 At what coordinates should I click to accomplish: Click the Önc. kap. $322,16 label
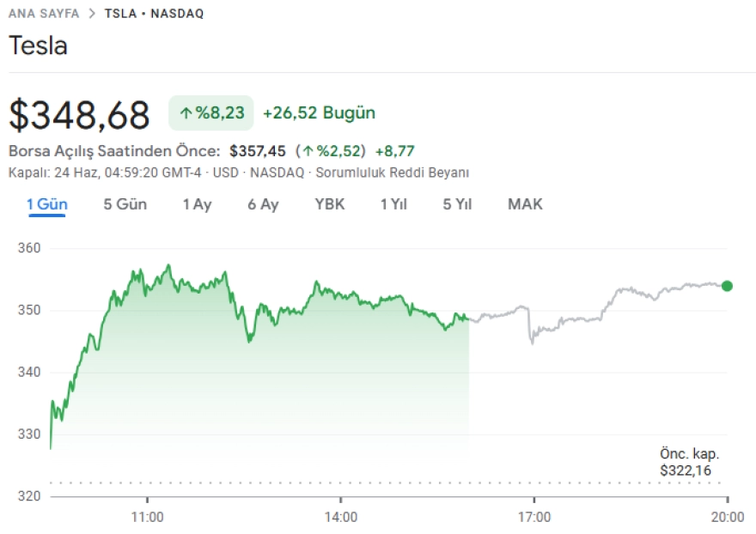[688, 462]
